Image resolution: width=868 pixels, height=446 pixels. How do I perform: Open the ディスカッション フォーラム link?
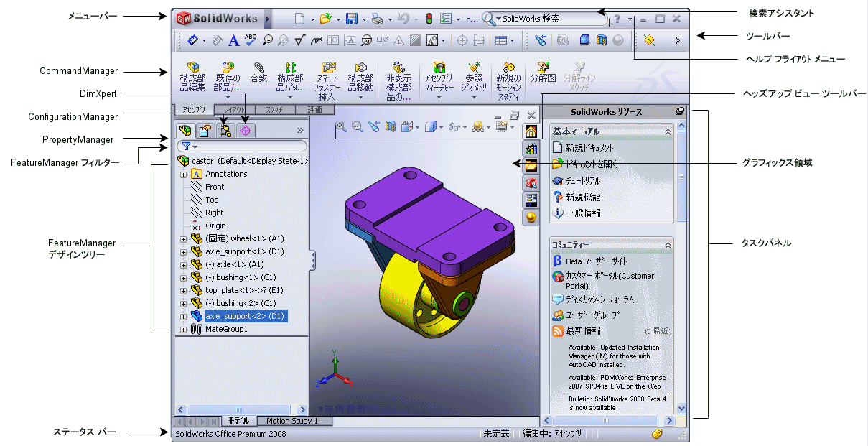point(600,299)
